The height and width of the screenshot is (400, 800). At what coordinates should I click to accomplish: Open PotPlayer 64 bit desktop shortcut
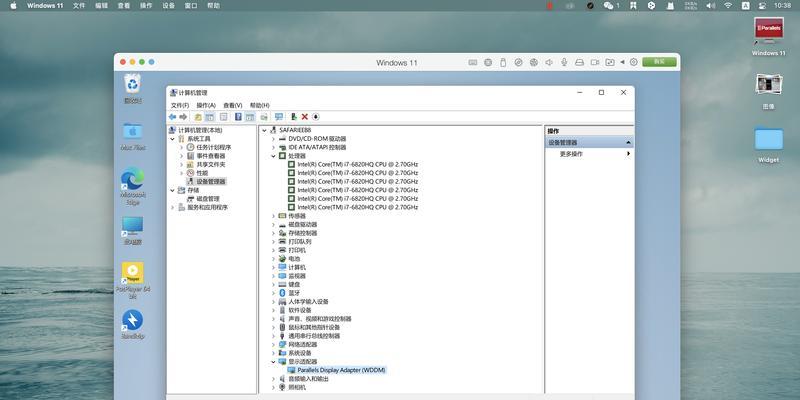pos(133,280)
